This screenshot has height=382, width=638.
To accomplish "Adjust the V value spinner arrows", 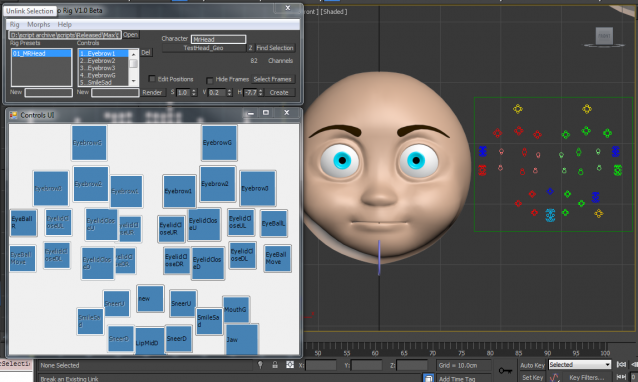I will click(229, 92).
